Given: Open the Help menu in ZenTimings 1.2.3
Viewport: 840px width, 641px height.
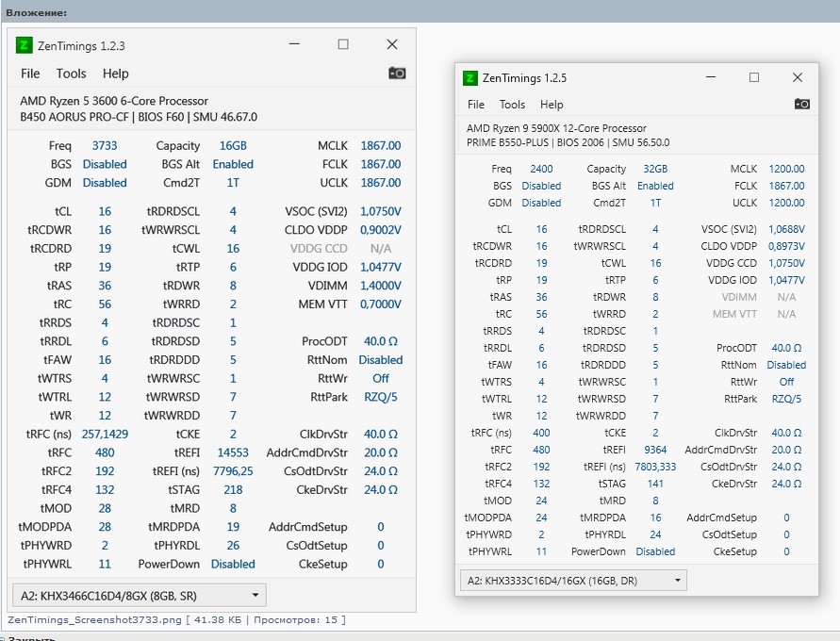Looking at the screenshot, I should point(116,74).
